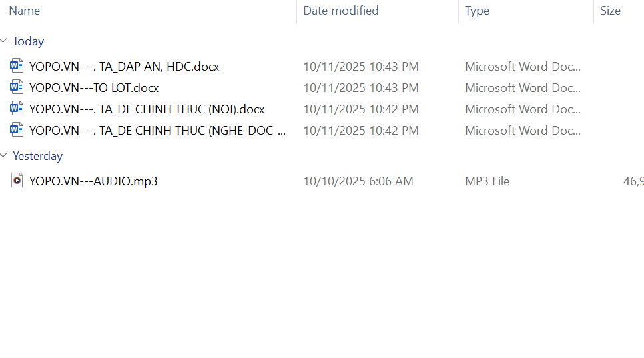Click the Word icon next to TO LOT.docx
Screen dimensions: 644x358
pos(17,87)
